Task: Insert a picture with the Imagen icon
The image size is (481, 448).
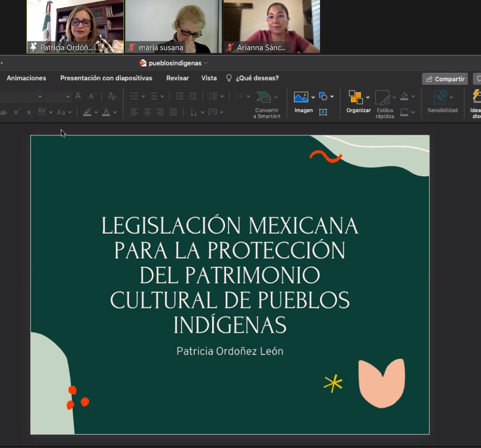Action: tap(301, 97)
